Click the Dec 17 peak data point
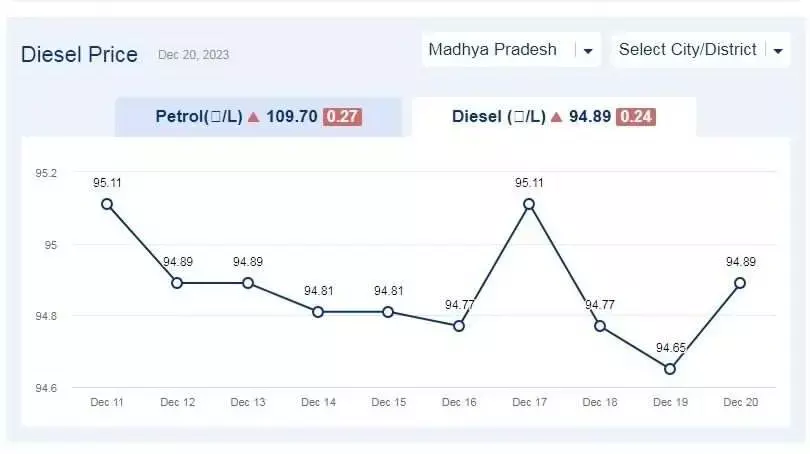This screenshot has height=454, width=810. tap(529, 204)
